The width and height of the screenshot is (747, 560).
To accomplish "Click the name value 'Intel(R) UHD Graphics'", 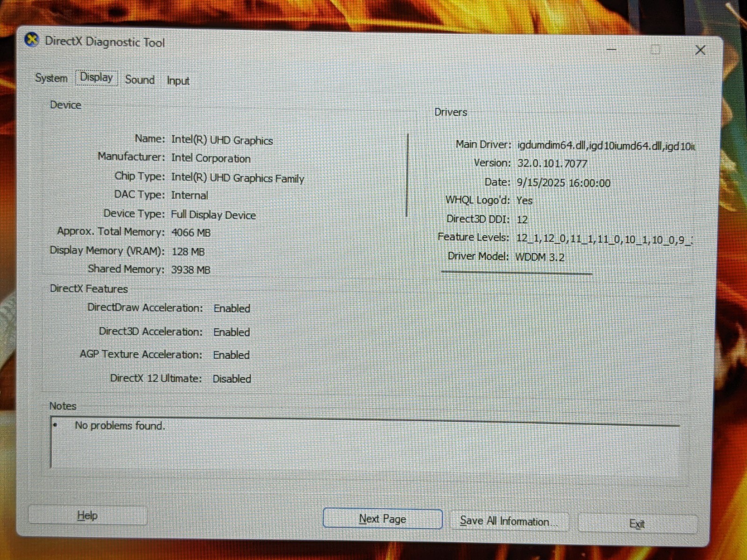I will coord(222,140).
